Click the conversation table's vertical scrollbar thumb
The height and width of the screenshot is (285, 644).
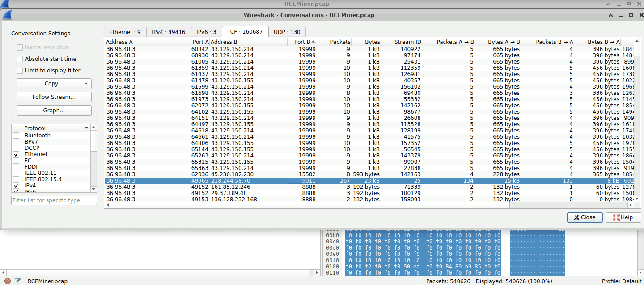(x=637, y=50)
